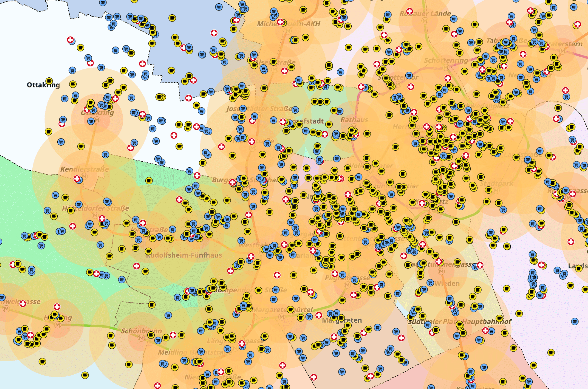Click pharmacy cross left of Kendlerstraße metro icon

(x=77, y=179)
